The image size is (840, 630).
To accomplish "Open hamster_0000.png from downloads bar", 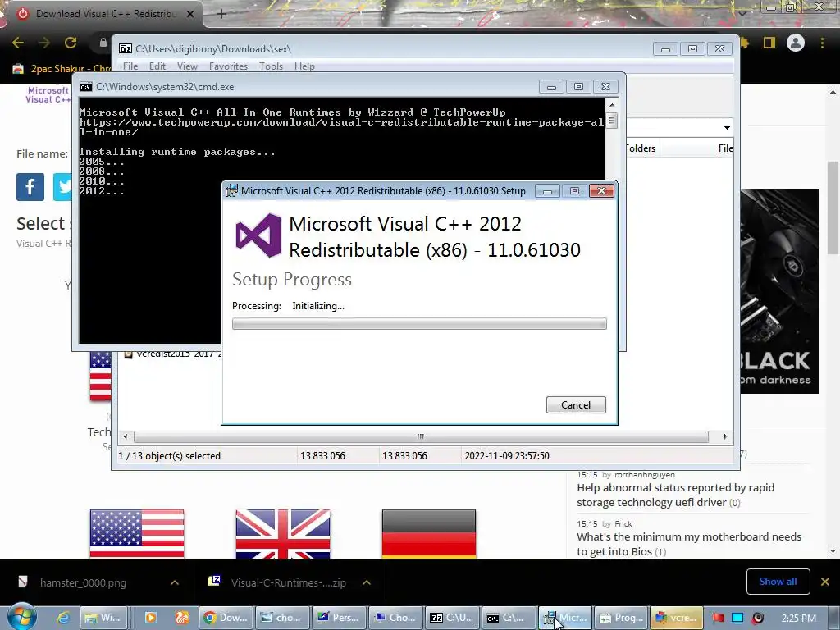I will pyautogui.click(x=83, y=583).
